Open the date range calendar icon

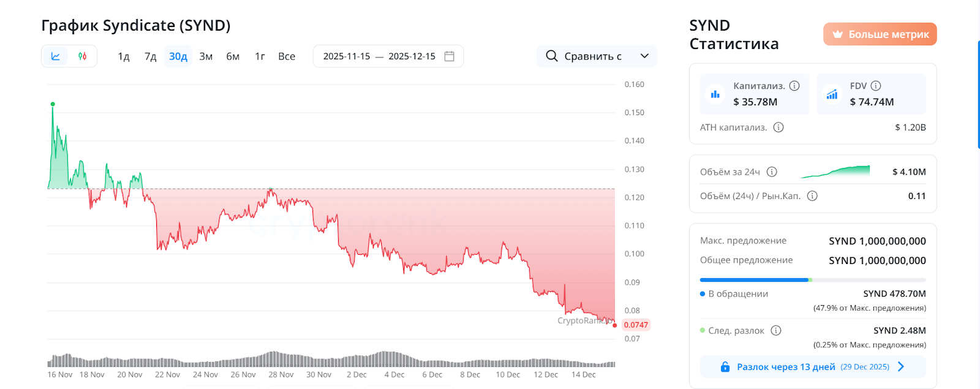tap(449, 56)
